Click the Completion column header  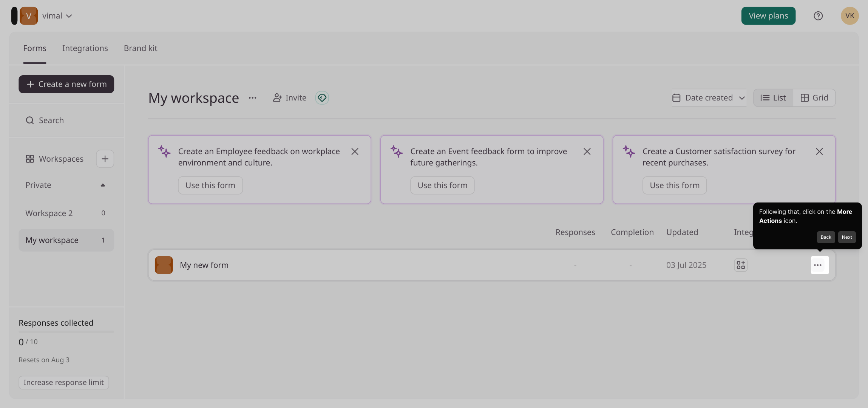(x=632, y=232)
